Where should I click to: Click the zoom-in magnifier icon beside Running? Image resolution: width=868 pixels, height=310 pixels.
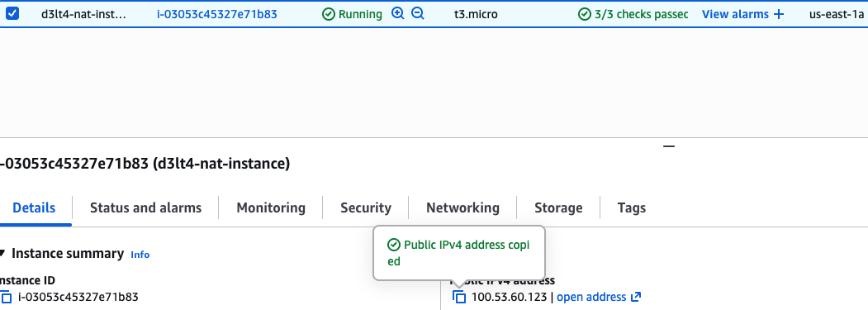coord(397,14)
